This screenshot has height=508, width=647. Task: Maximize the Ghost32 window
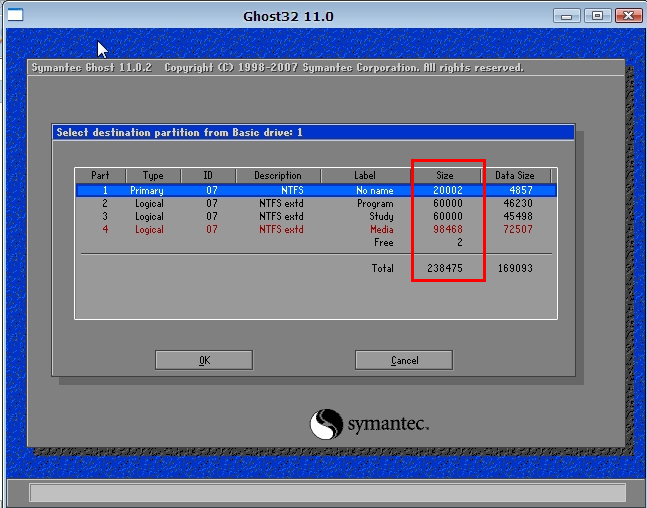(598, 16)
